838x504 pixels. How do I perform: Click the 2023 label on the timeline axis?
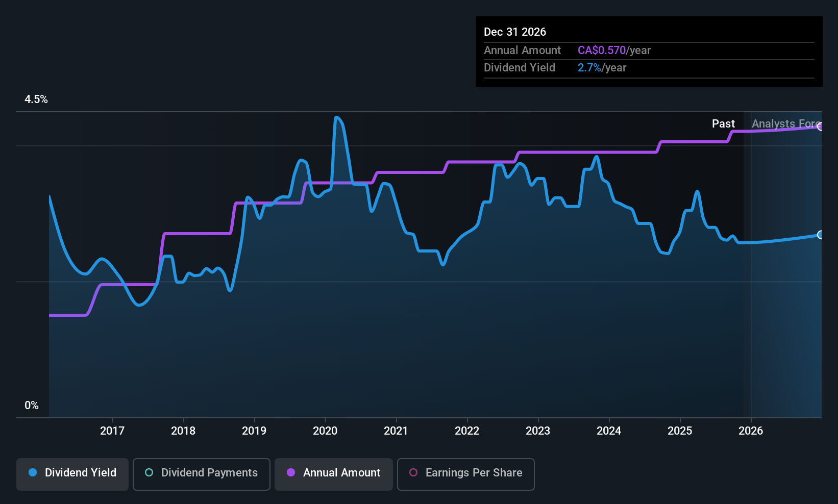coord(538,431)
